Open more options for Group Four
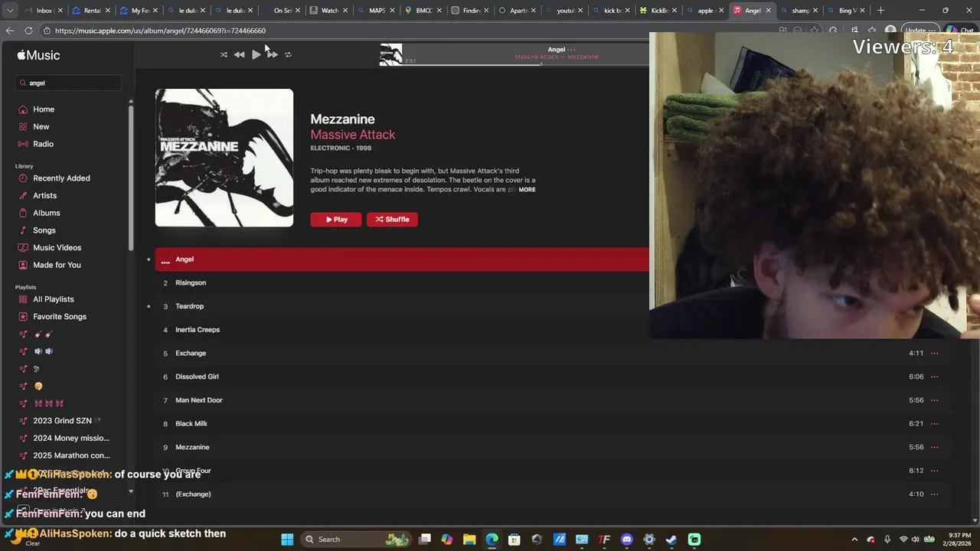Viewport: 980px width, 551px height. coord(934,471)
